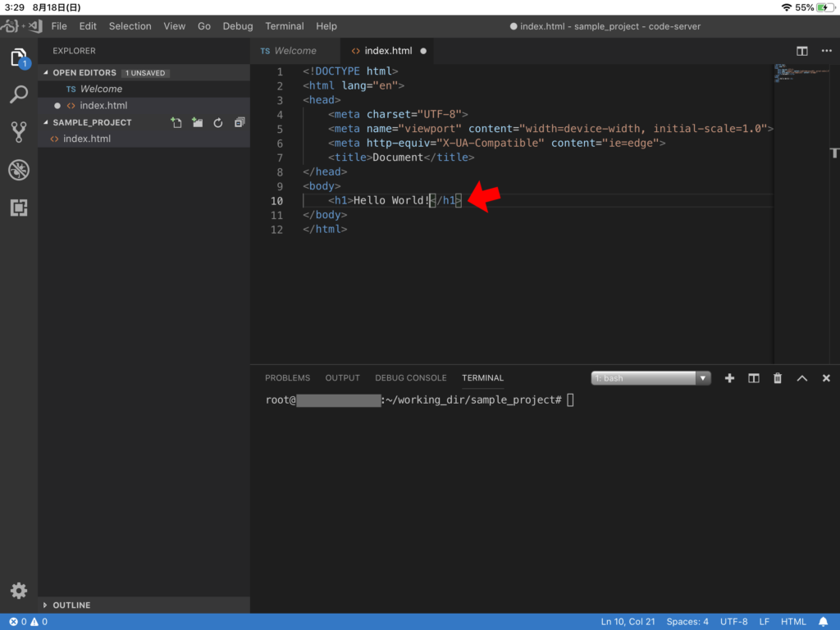Open the Debug menu
Viewport: 840px width, 630px height.
tap(238, 26)
